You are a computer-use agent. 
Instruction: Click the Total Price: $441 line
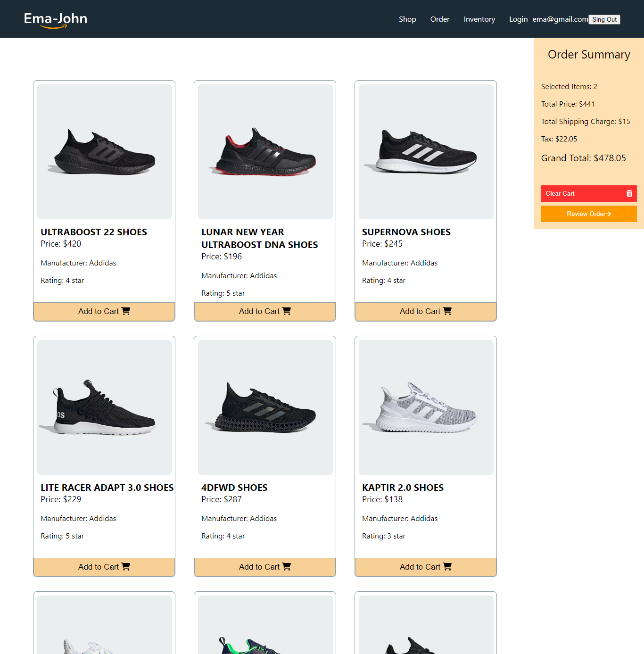point(568,104)
